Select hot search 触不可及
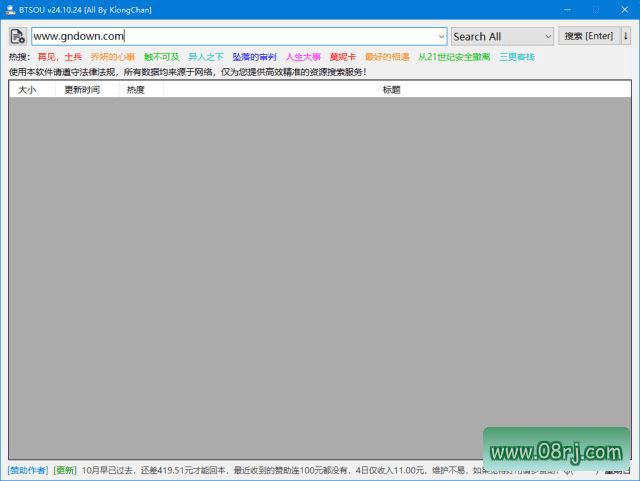 [162, 57]
